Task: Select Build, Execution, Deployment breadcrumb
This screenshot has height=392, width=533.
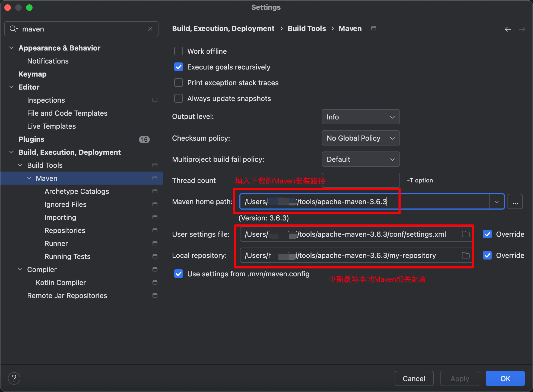Action: [x=223, y=28]
